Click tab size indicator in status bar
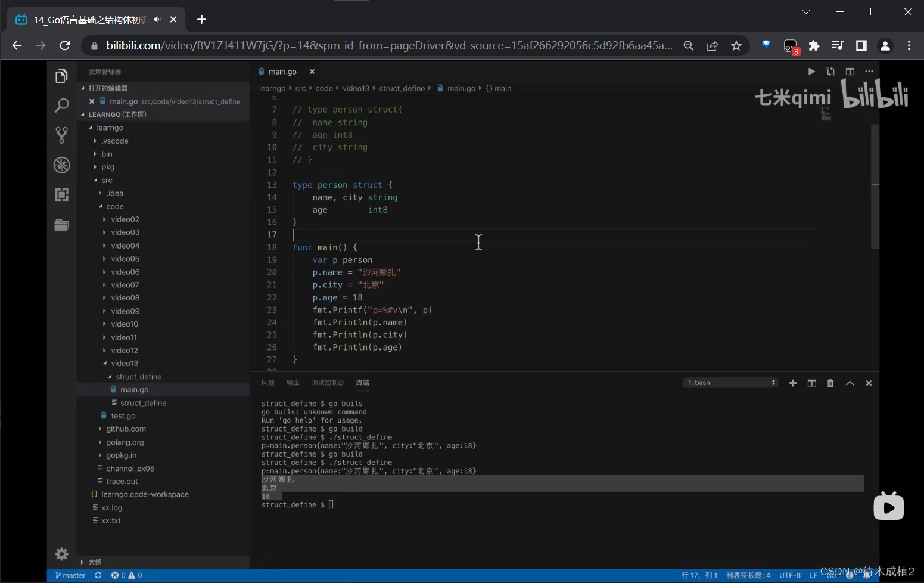Screen dimensions: 924x583 point(748,575)
